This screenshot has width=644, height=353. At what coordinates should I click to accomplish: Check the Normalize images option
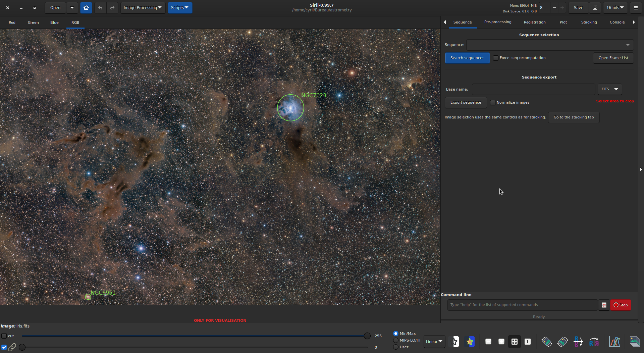[x=493, y=103]
